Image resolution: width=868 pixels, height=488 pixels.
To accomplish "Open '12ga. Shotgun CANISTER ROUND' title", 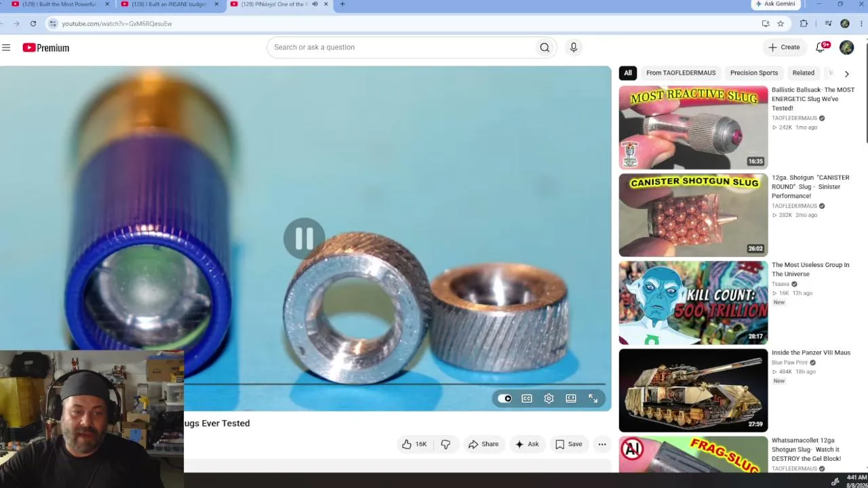I will (x=810, y=186).
